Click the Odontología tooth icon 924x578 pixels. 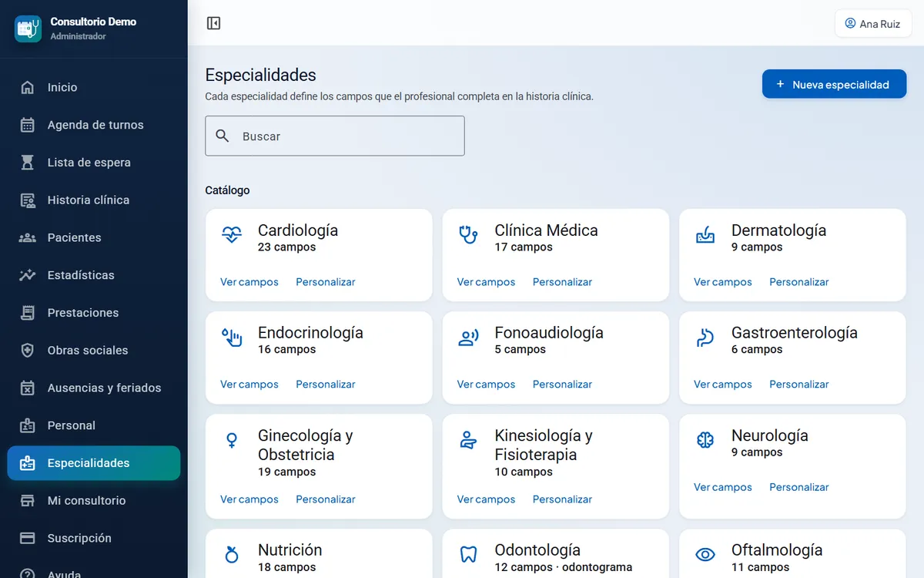(468, 554)
